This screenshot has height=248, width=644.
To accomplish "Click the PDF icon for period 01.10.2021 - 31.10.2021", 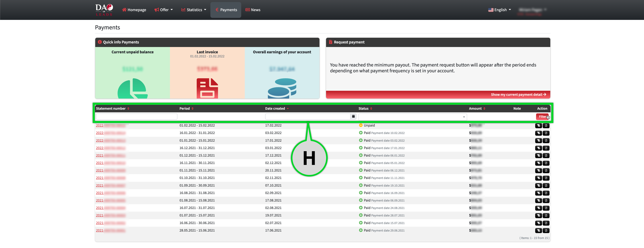I will (546, 178).
